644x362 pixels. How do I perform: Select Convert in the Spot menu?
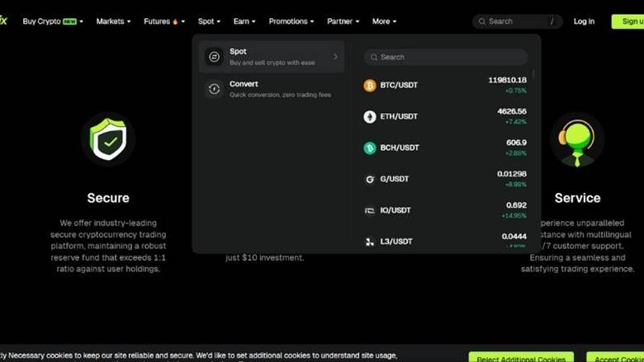click(x=272, y=89)
